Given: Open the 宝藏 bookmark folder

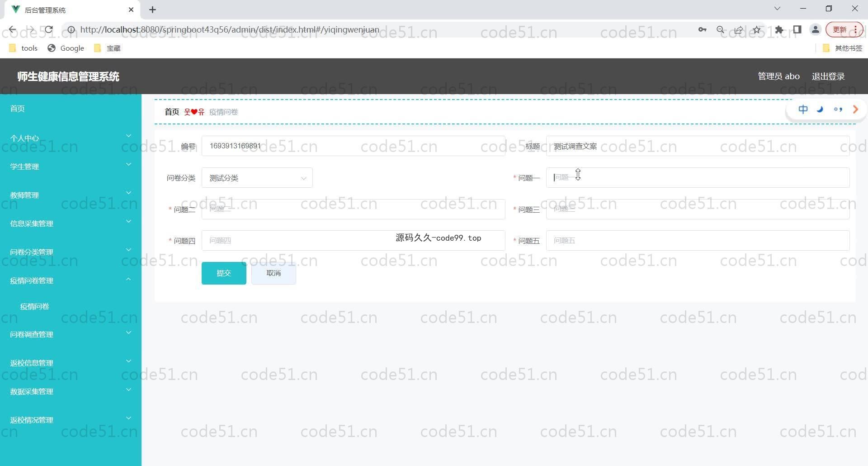Looking at the screenshot, I should (107, 48).
